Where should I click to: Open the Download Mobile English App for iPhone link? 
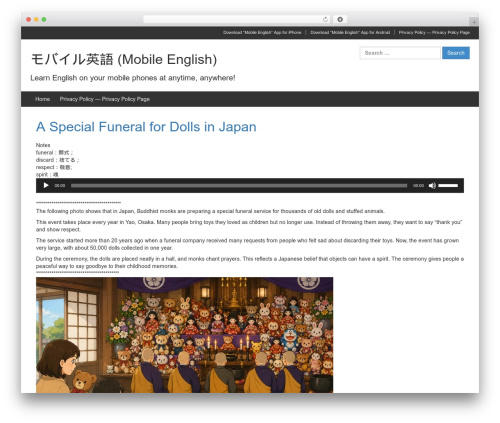(x=262, y=32)
